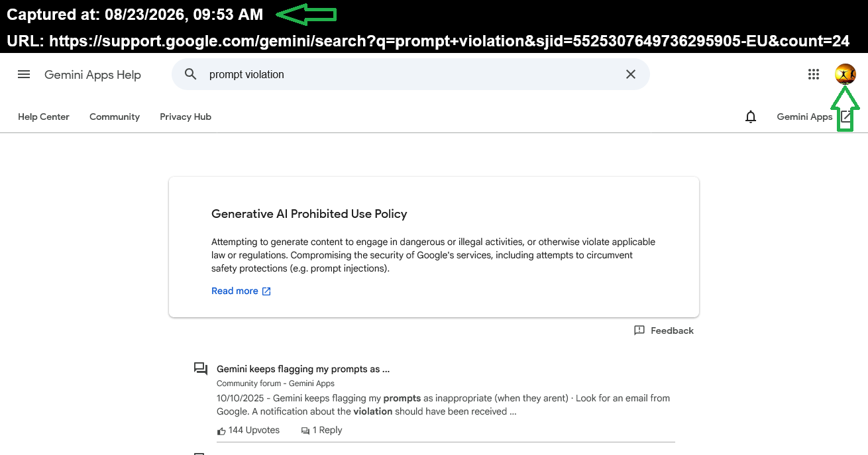Open the Gemini Apps link

[804, 117]
